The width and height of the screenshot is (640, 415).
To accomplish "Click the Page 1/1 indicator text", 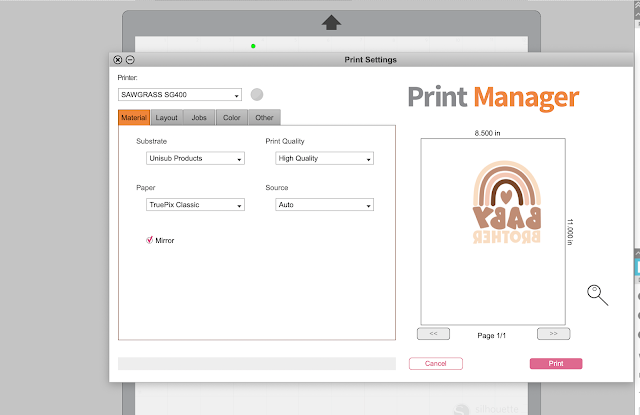I will pos(491,335).
